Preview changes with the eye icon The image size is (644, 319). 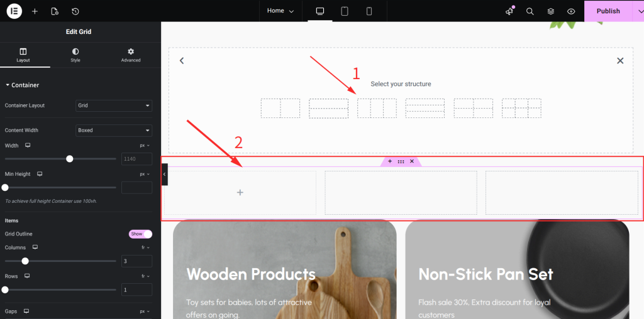click(x=571, y=11)
